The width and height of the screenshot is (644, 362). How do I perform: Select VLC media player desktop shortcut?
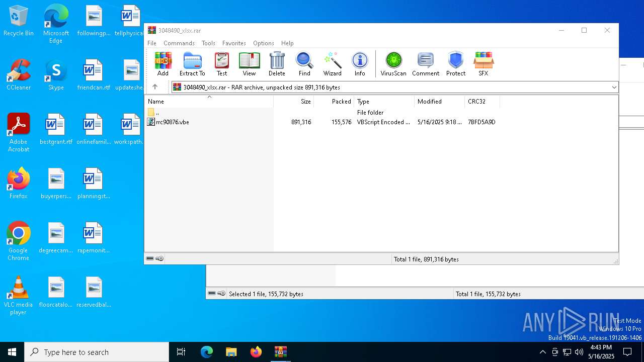click(x=19, y=296)
